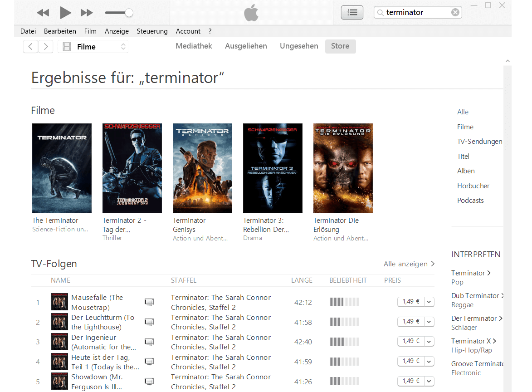This screenshot has height=392, width=532.
Task: Open Terminator X Hip-Hop/Rap artist
Action: coord(473,341)
